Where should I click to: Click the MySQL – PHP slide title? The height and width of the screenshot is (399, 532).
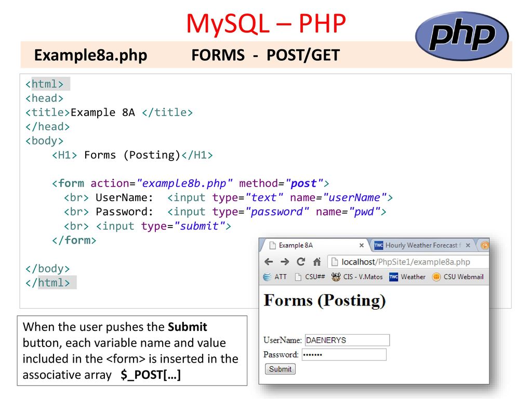coord(266,23)
